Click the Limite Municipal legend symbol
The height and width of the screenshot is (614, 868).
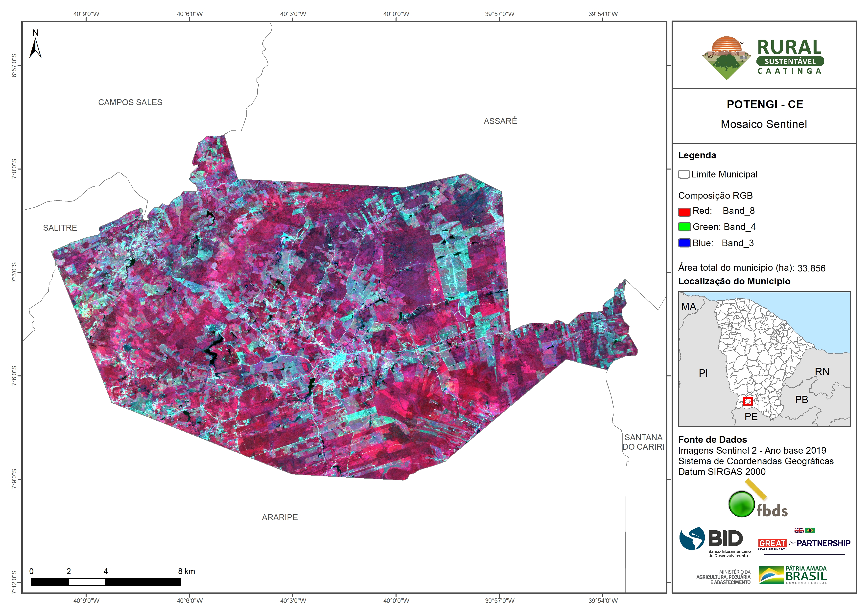pos(683,174)
